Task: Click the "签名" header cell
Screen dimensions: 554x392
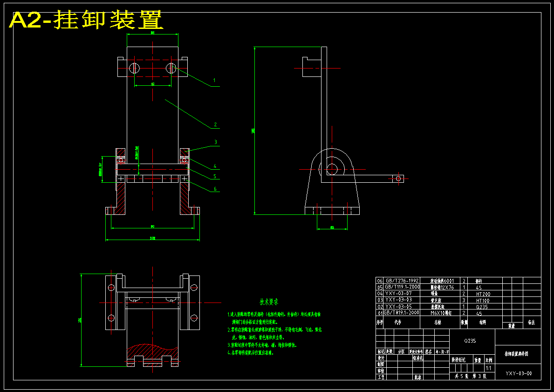Action: click(x=428, y=352)
